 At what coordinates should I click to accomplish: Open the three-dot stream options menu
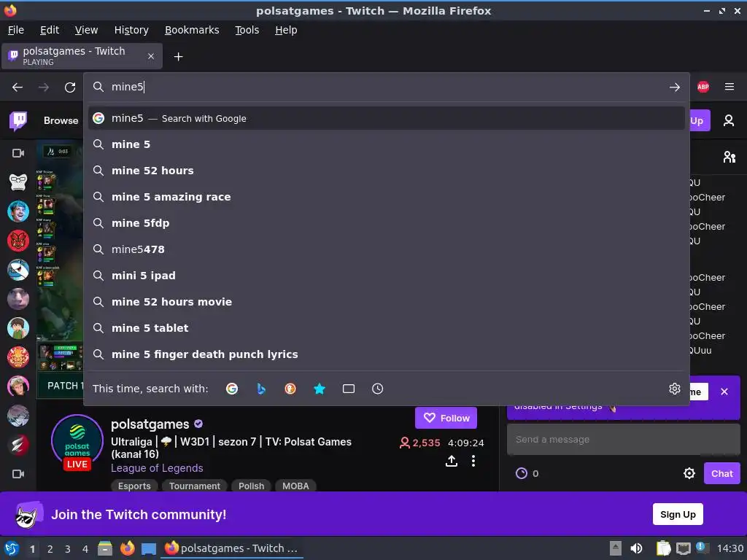tap(473, 461)
